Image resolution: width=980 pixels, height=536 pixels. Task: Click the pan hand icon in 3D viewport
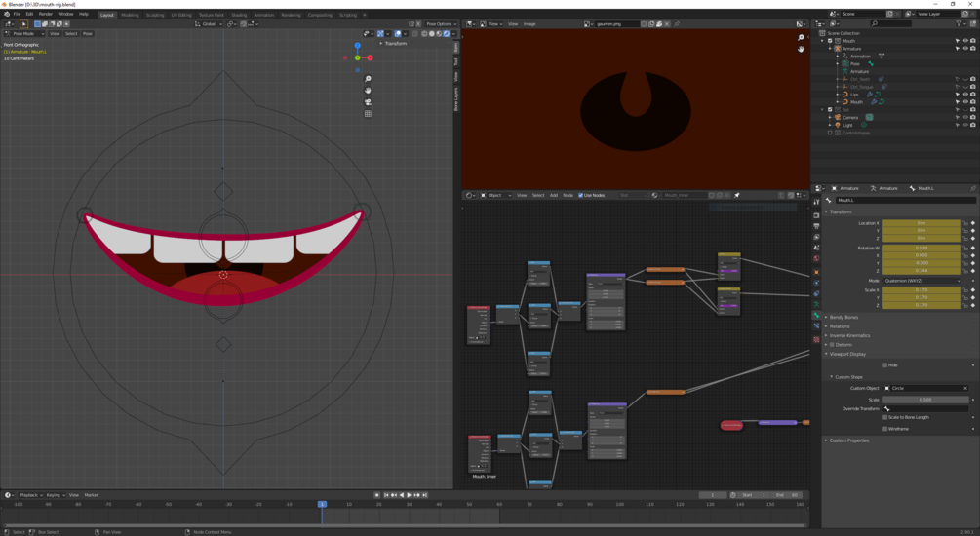click(x=368, y=91)
